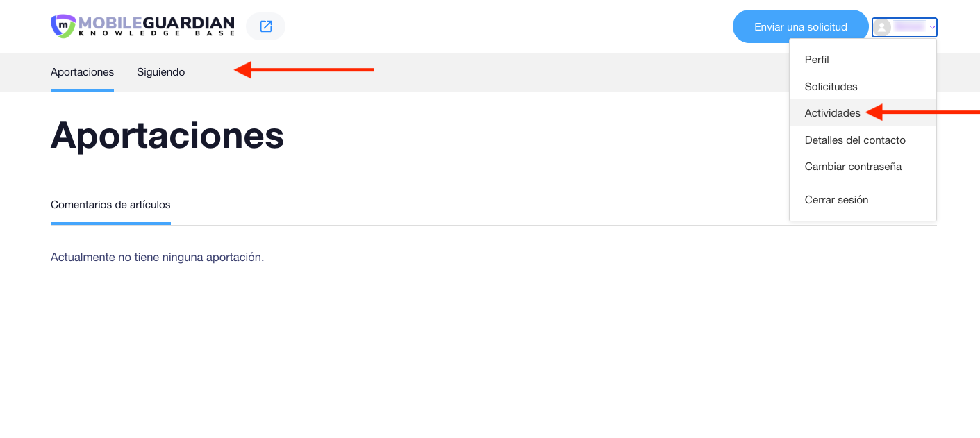
Task: Switch to the Siguiendo tab
Action: coord(160,72)
